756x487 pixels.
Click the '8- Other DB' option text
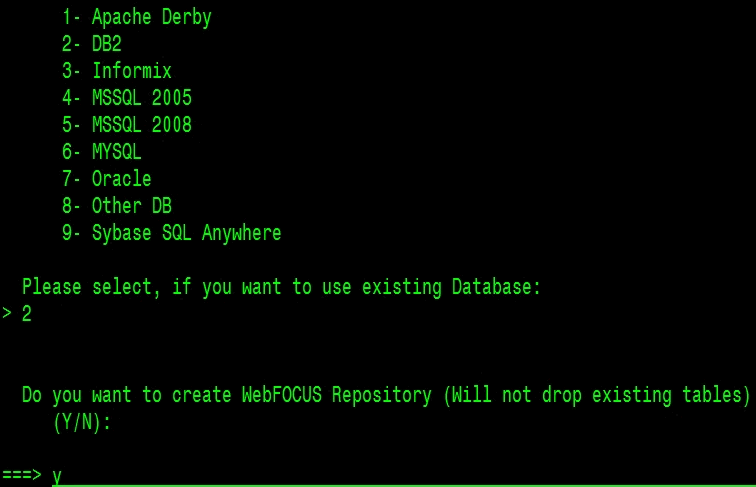[x=117, y=206]
